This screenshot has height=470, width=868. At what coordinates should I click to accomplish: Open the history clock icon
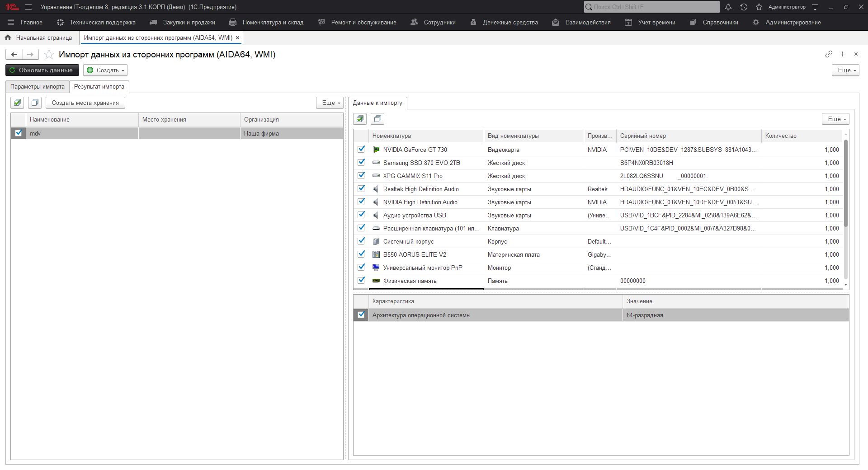[744, 7]
